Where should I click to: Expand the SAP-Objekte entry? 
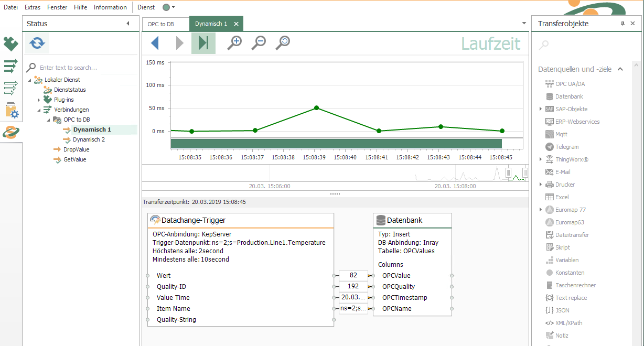click(x=541, y=109)
